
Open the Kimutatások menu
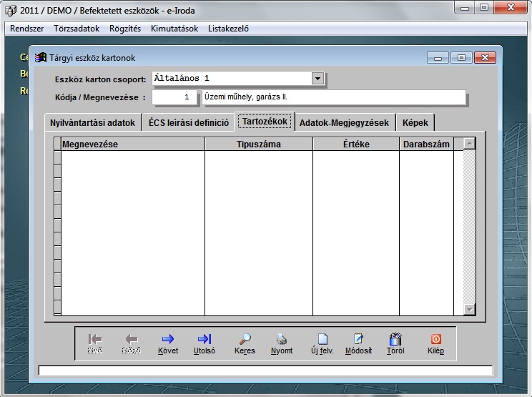pyautogui.click(x=174, y=29)
